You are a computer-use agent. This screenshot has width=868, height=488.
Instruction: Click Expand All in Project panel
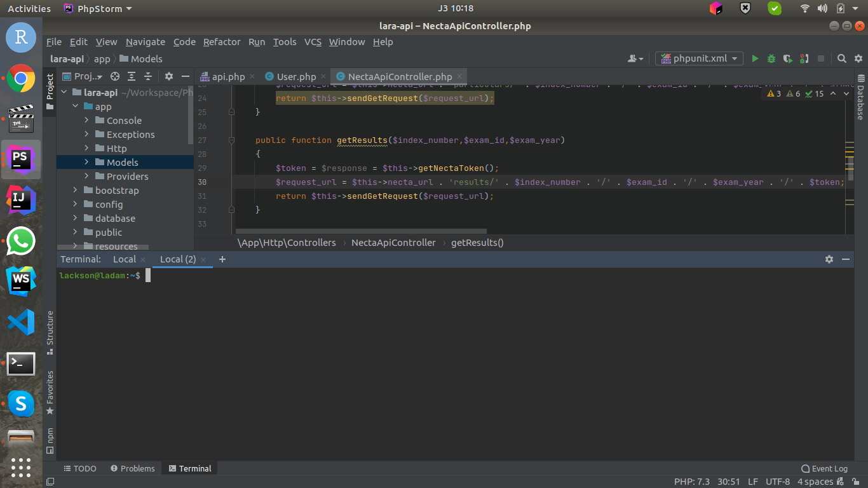pyautogui.click(x=132, y=76)
